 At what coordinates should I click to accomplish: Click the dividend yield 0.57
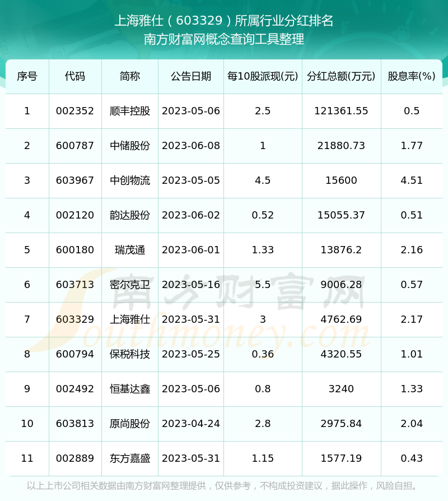coord(412,285)
